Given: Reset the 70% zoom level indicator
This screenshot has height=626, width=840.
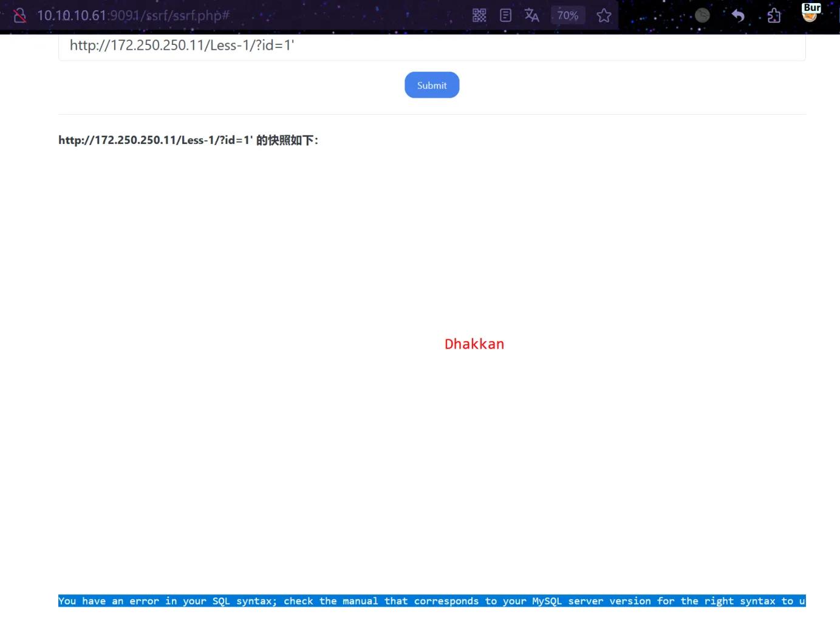Looking at the screenshot, I should (568, 15).
